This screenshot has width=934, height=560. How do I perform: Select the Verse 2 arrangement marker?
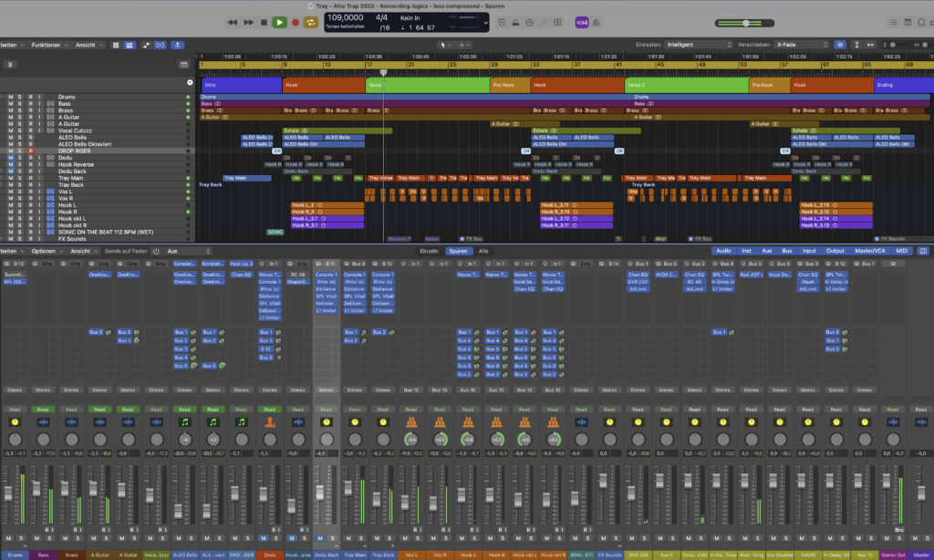pyautogui.click(x=687, y=85)
